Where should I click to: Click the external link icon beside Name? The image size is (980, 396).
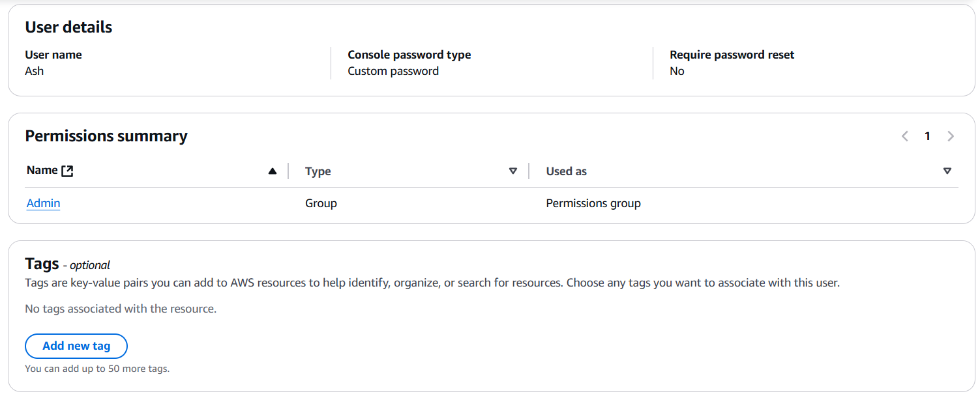67,171
